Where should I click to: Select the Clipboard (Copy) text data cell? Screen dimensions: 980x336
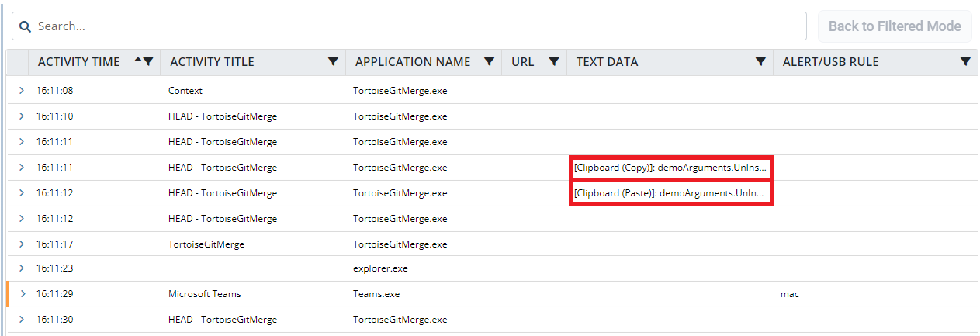671,168
